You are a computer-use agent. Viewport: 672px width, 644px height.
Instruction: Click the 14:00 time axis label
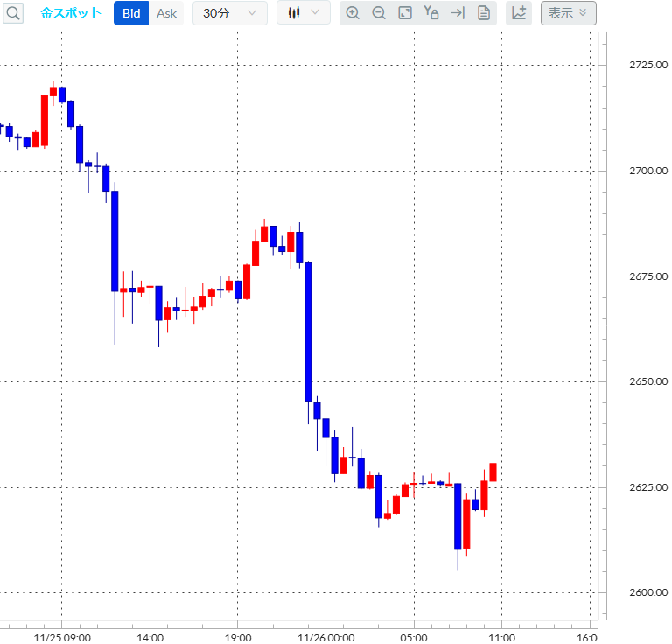[x=150, y=638]
